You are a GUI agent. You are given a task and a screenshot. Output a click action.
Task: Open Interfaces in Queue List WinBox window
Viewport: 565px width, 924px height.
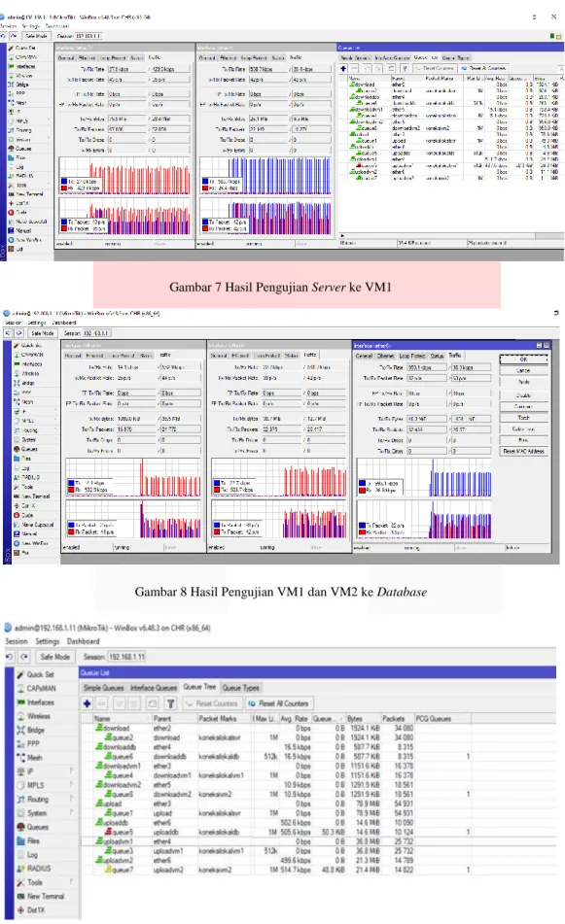(35, 702)
